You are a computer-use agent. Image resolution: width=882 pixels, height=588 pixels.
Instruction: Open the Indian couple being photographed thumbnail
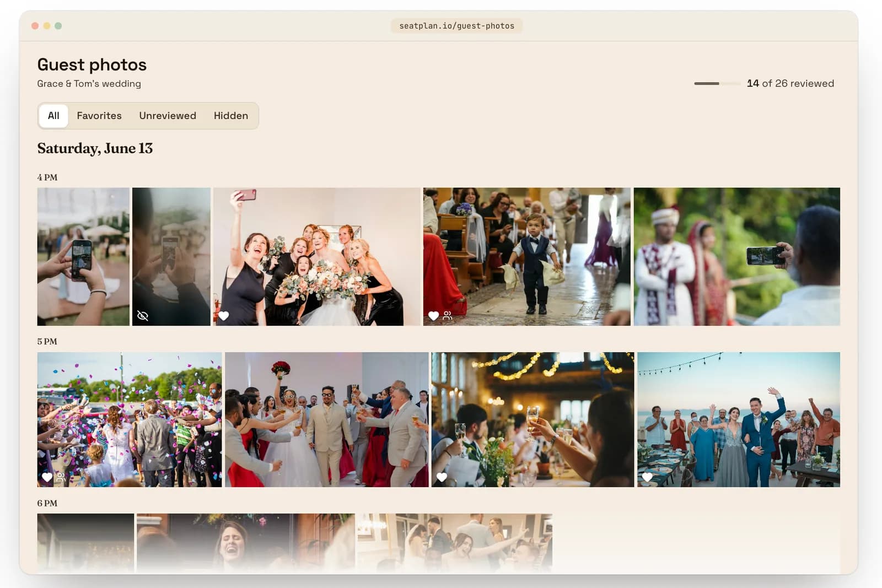pos(737,257)
